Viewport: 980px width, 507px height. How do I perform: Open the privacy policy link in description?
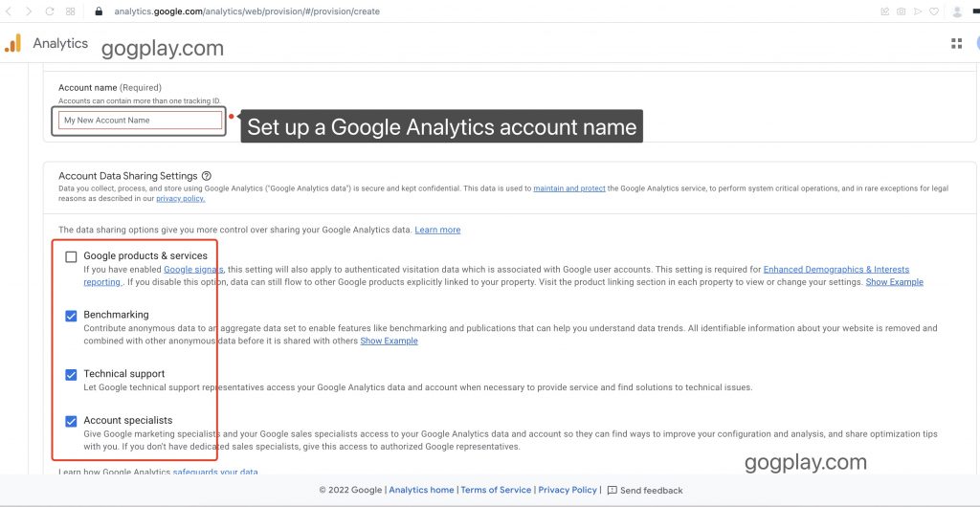pos(181,199)
